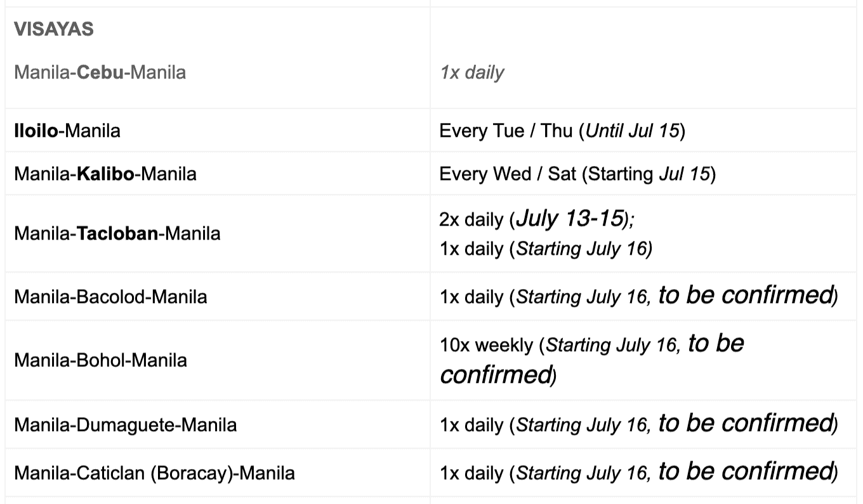Click the Iloilo-Manila route text
The width and height of the screenshot is (863, 504).
click(x=67, y=131)
